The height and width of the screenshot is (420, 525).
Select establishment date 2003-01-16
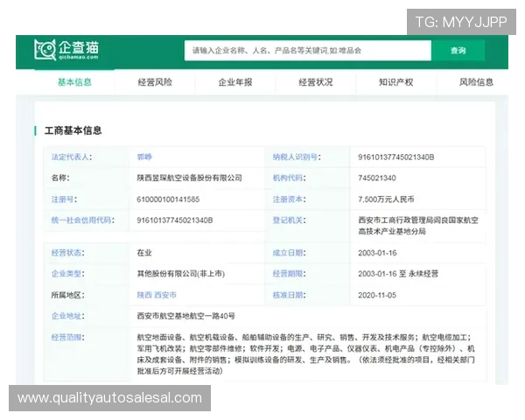pyautogui.click(x=377, y=253)
